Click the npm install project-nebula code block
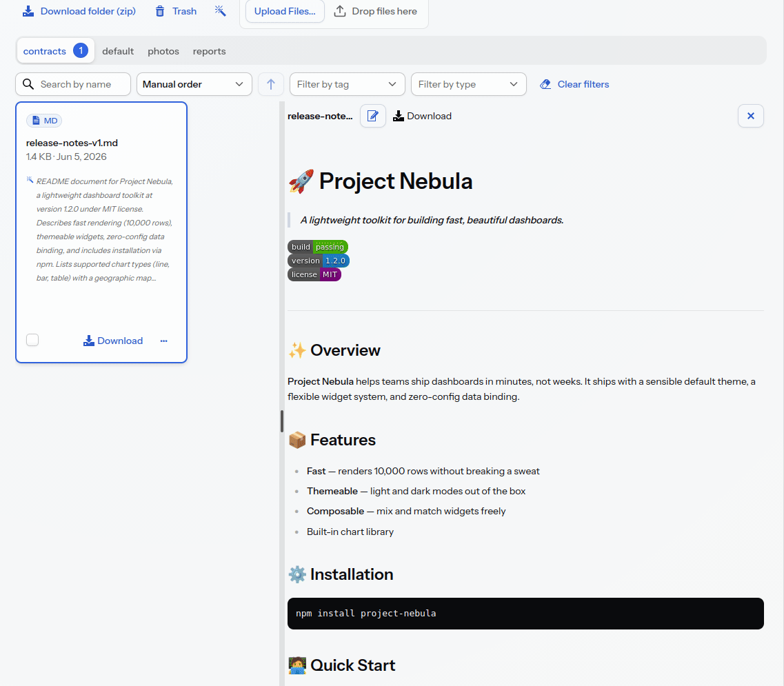 tap(525, 614)
